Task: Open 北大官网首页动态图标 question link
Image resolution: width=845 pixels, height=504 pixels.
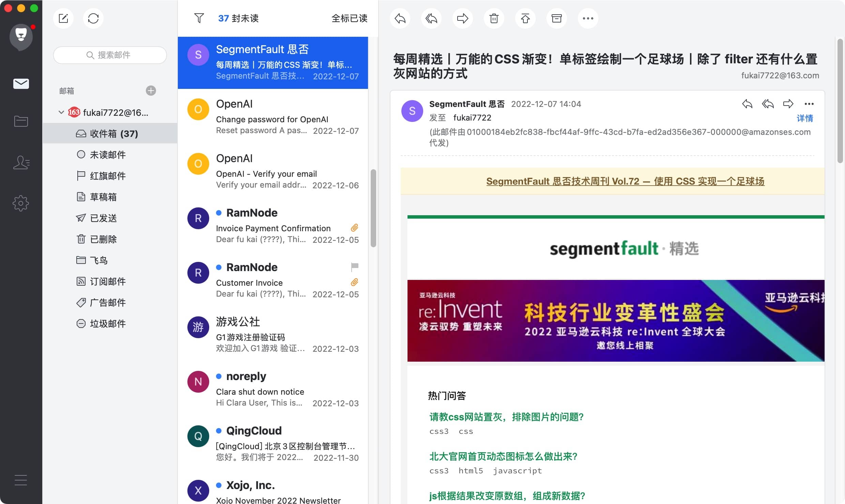Action: 503,456
